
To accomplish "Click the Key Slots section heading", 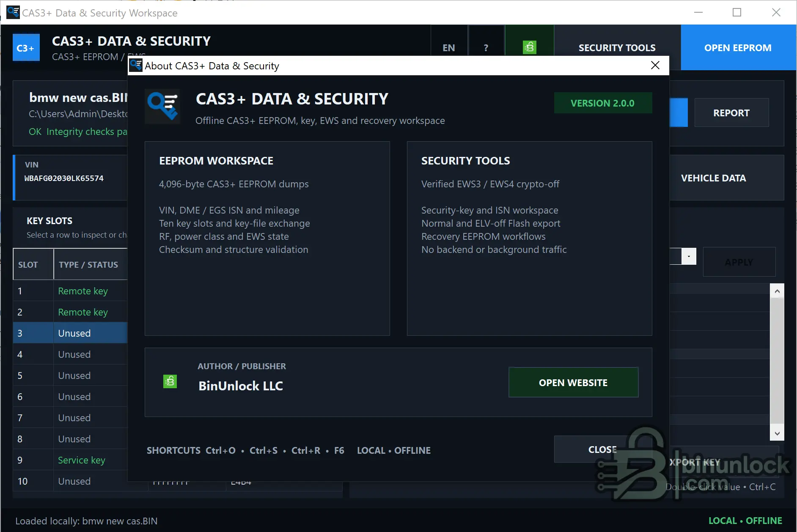I will coord(49,221).
